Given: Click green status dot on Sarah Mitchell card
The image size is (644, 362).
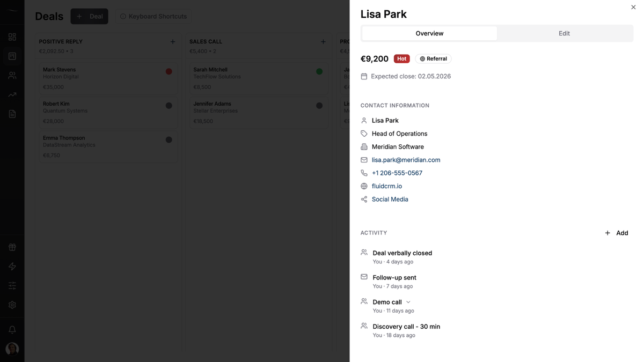Looking at the screenshot, I should coord(319,71).
